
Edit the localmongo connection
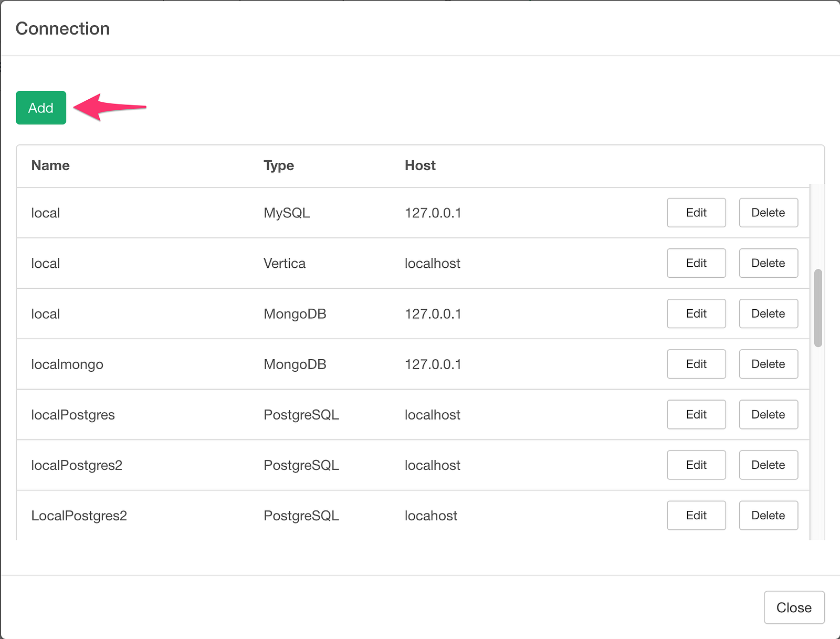click(696, 364)
